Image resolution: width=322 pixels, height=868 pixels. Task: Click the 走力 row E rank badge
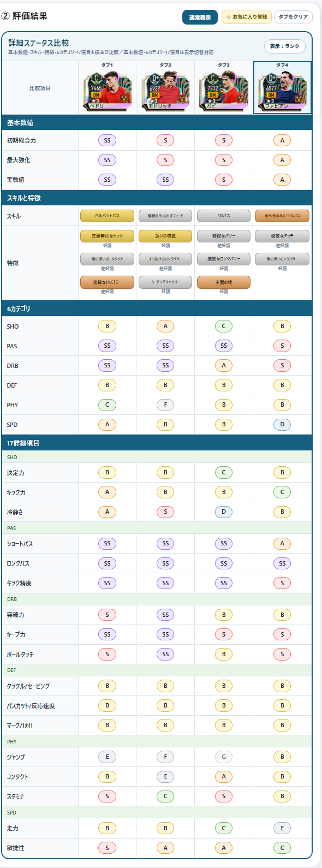pos(282,828)
